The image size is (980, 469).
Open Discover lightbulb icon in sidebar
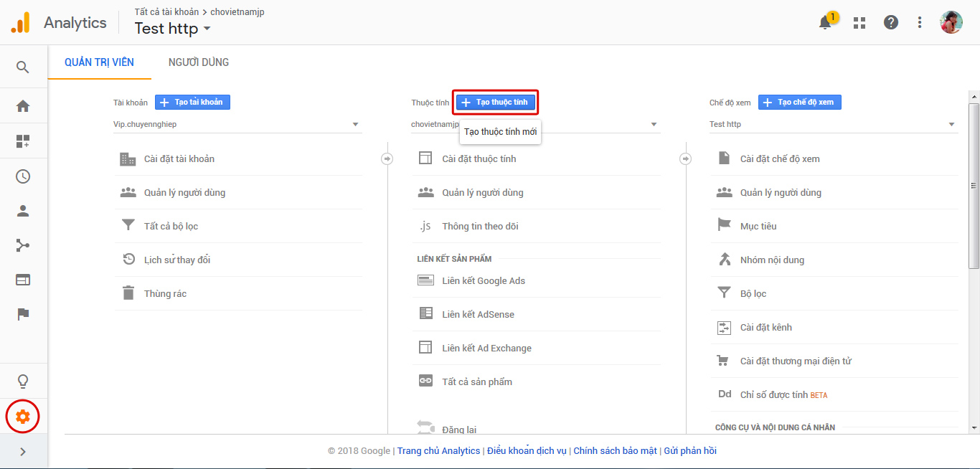23,381
